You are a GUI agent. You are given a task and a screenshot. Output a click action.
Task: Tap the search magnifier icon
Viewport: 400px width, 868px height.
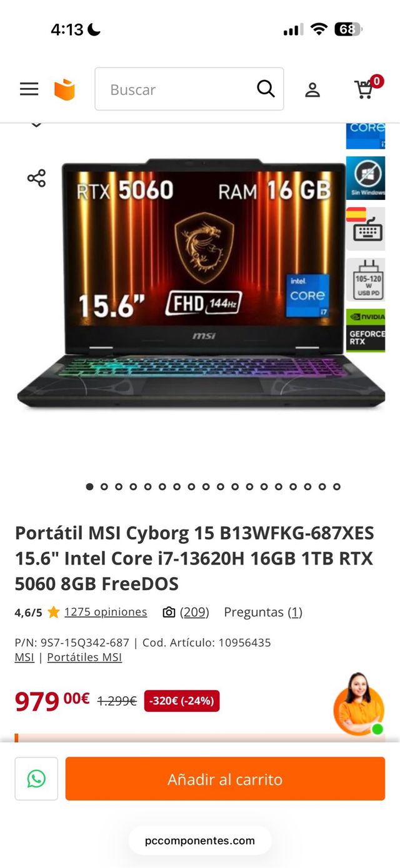click(x=266, y=89)
